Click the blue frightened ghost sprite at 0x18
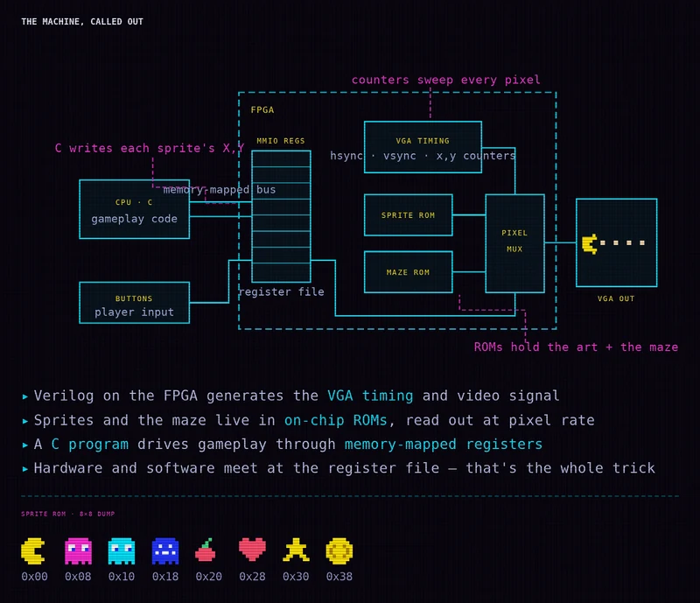The image size is (700, 603). click(165, 550)
